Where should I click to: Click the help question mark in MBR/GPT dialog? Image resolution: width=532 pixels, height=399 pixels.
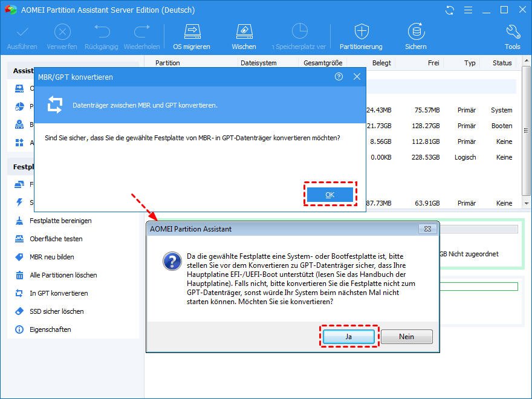339,77
